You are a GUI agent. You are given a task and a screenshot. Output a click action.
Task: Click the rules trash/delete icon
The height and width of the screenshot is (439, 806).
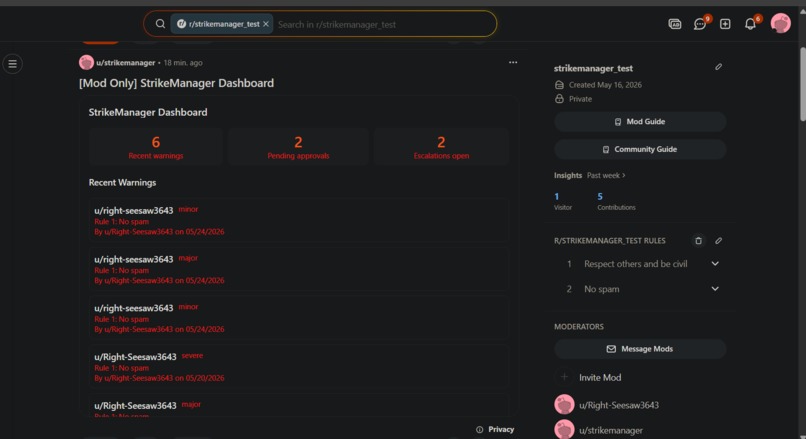698,241
